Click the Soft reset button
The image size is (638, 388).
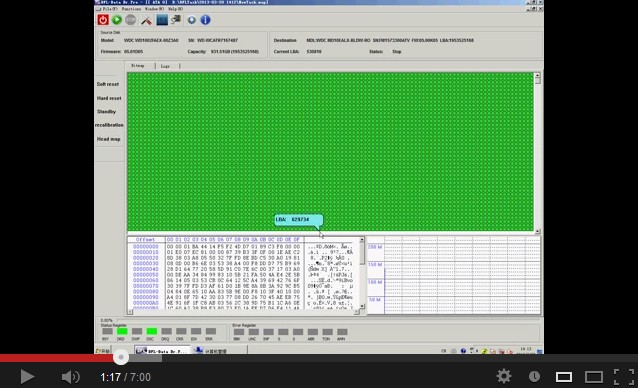pos(108,84)
